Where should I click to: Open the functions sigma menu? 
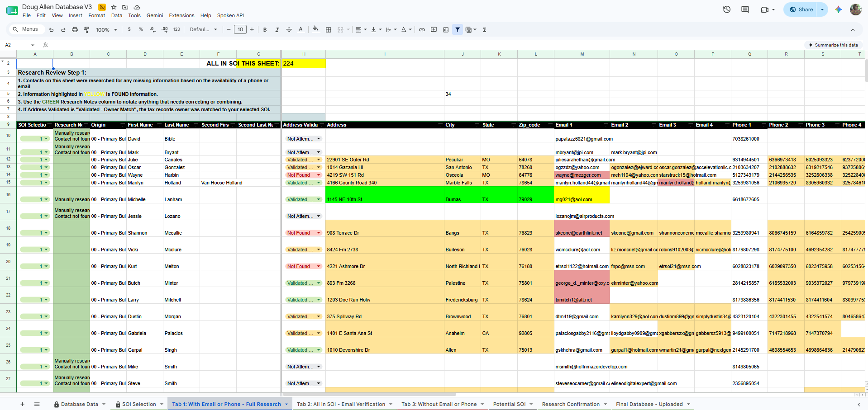click(x=484, y=30)
